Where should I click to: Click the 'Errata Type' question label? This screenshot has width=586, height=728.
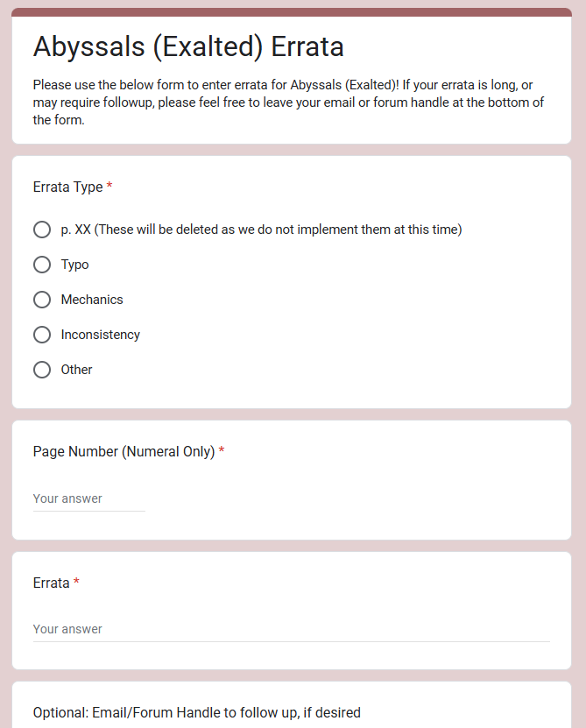pyautogui.click(x=67, y=187)
